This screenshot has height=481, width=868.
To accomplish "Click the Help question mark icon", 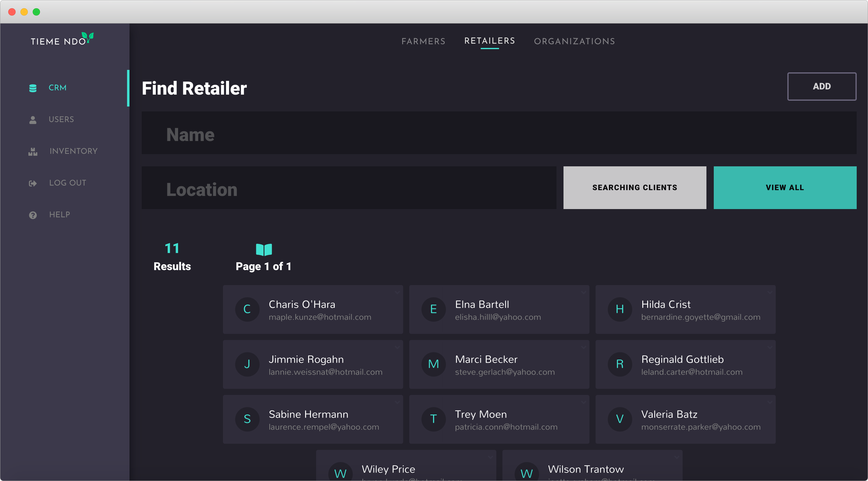I will click(x=33, y=215).
